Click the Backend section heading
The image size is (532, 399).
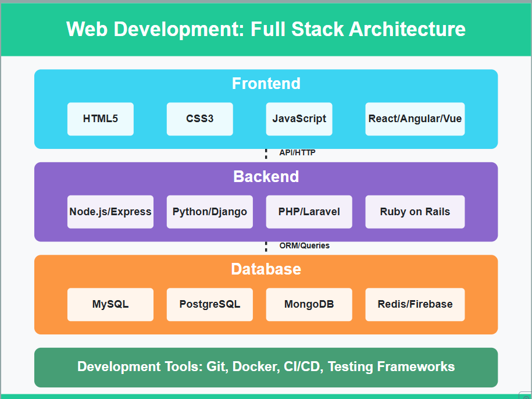[266, 176]
